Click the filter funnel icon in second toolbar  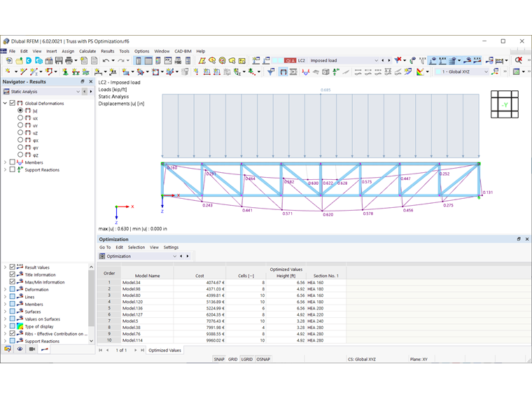tap(271, 71)
